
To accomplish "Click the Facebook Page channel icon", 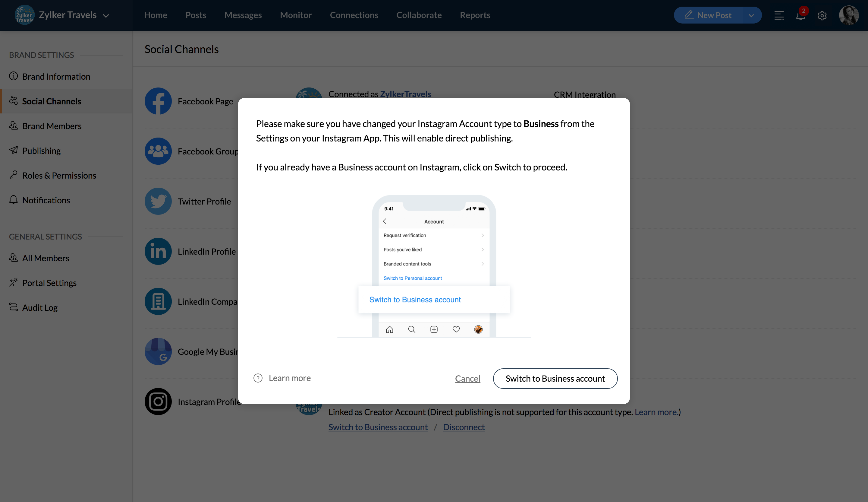I will (x=158, y=101).
